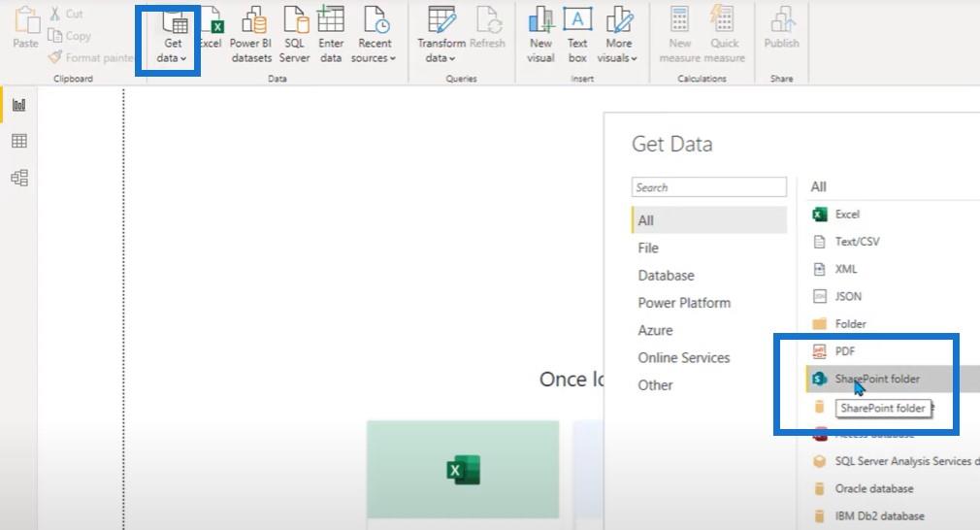The image size is (980, 530).
Task: Click the Format painter button
Action: click(91, 57)
